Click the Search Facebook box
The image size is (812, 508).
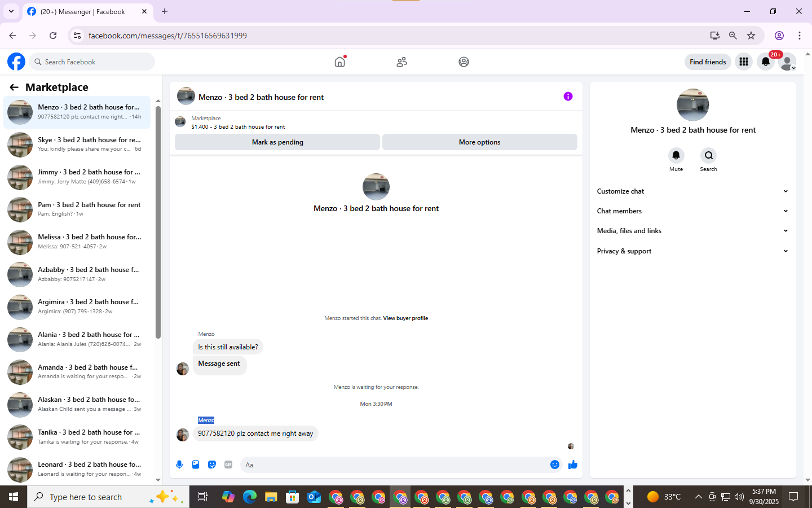tap(92, 62)
